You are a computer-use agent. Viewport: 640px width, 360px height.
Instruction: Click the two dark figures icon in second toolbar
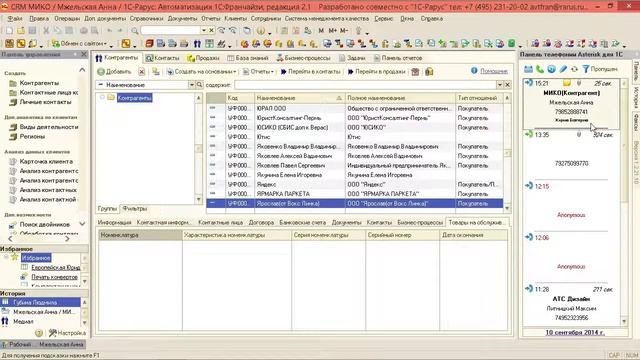point(198,44)
